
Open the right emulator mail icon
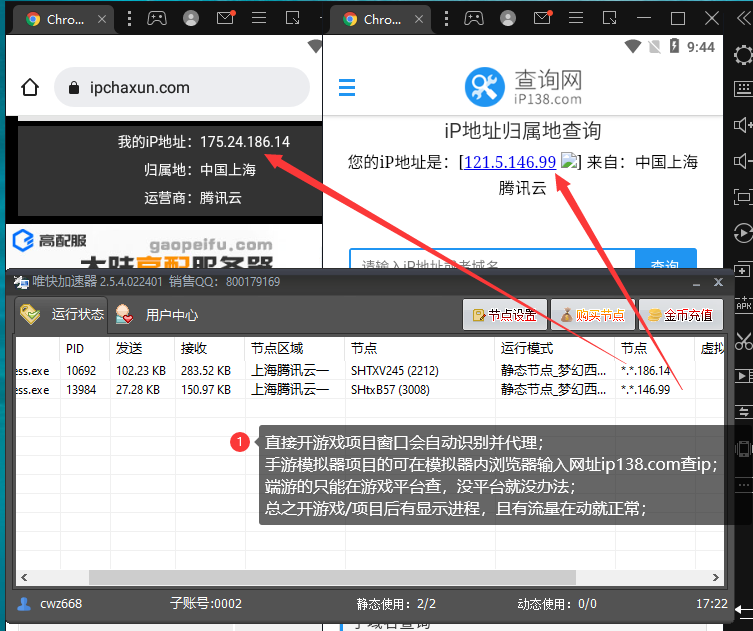click(543, 18)
